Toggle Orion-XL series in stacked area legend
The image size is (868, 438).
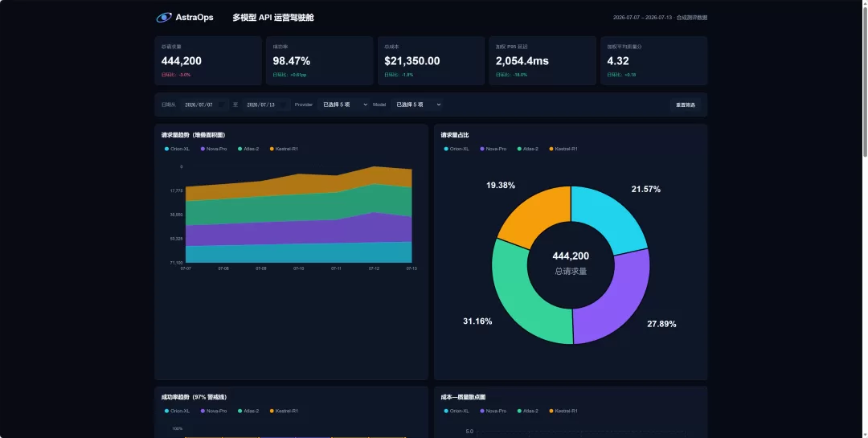pos(177,149)
